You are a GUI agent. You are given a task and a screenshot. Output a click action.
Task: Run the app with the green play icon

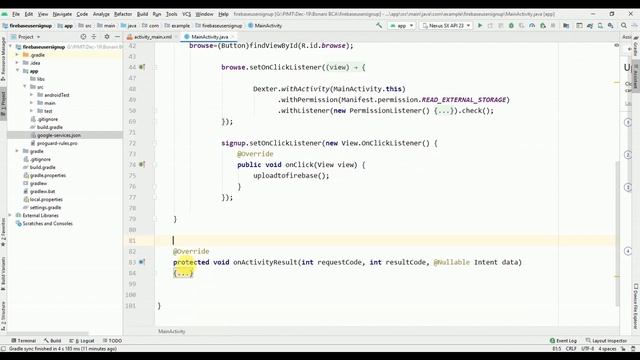coord(480,25)
